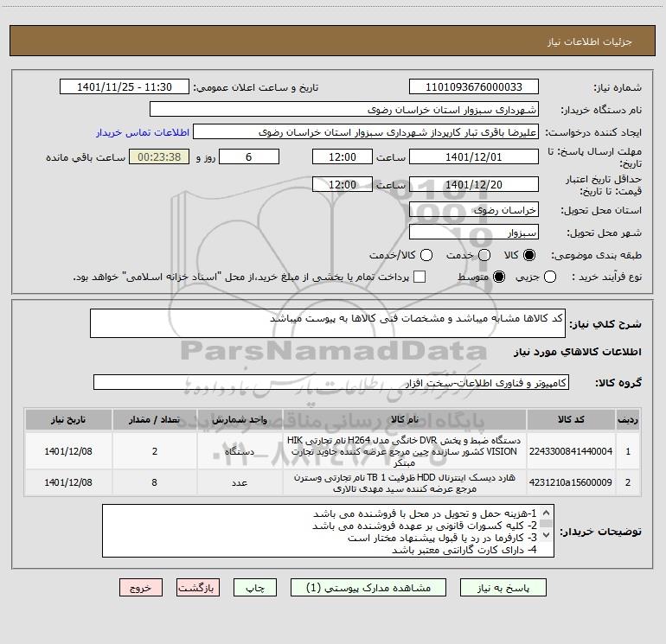Click the شماره نیاز number field
This screenshot has width=666, height=644.
coord(474,87)
